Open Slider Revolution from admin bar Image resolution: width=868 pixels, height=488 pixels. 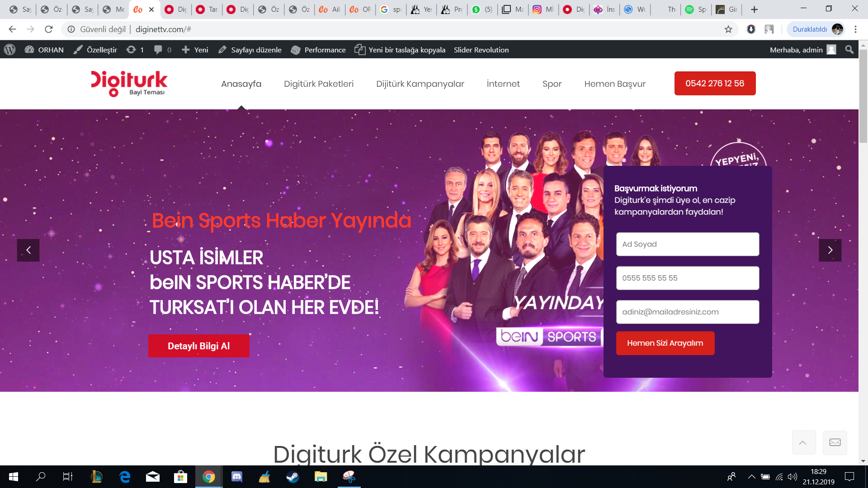tap(481, 50)
